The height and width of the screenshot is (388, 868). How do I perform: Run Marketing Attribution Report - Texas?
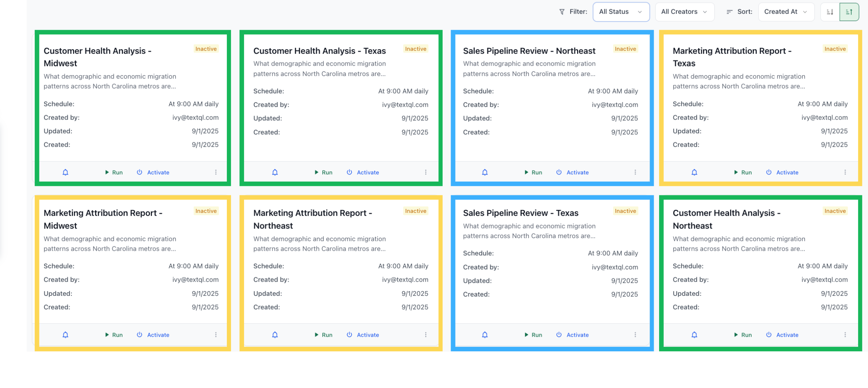pos(742,172)
